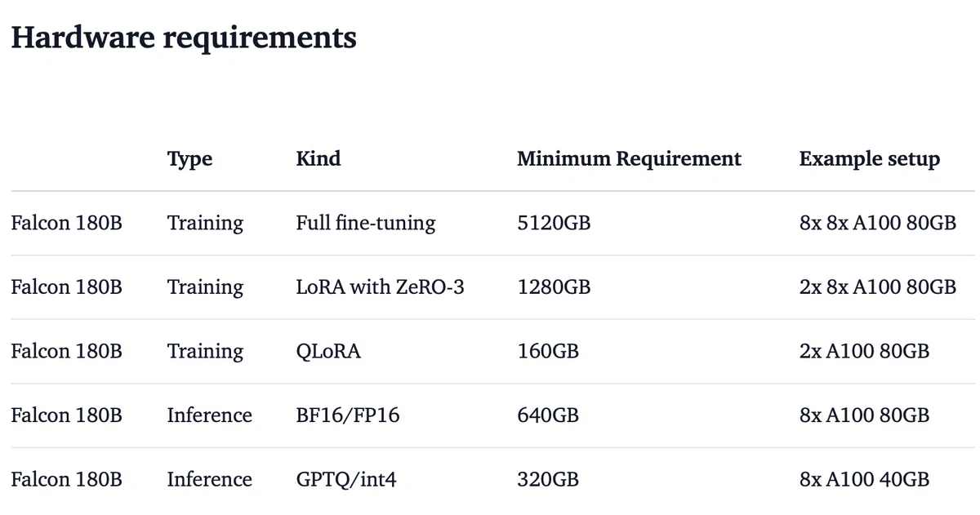The height and width of the screenshot is (515, 980).
Task: Select the 320GB minimum requirement value
Action: click(x=548, y=479)
